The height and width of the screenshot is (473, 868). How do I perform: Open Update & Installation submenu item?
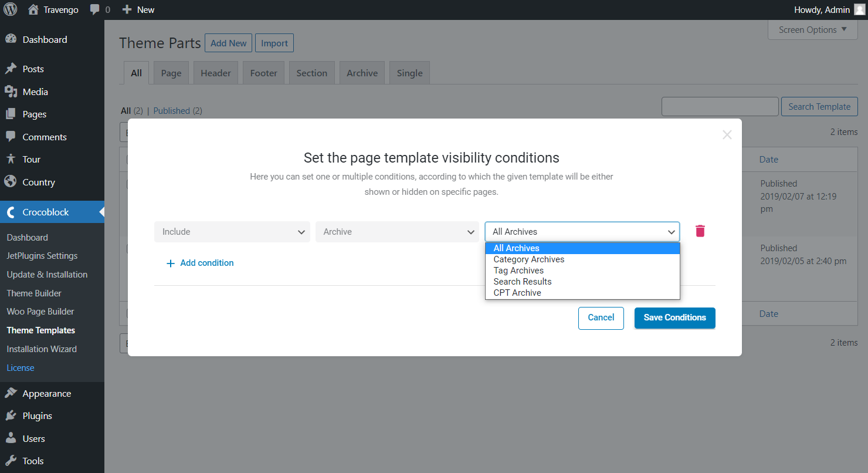[x=47, y=275]
